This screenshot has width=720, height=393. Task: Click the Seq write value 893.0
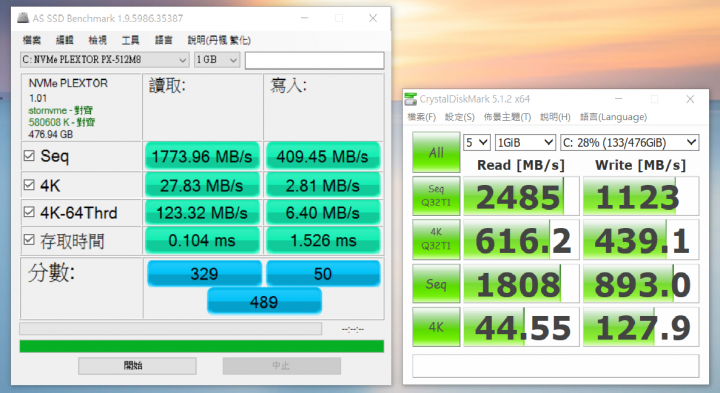click(641, 284)
